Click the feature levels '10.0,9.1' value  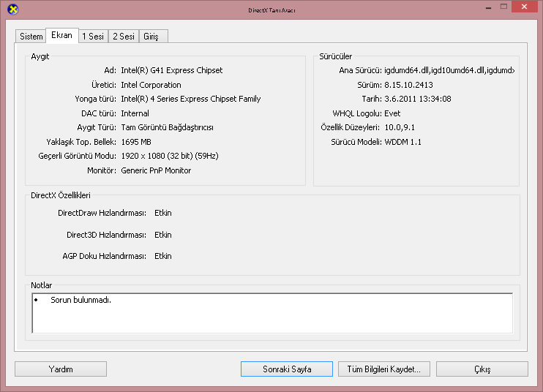point(400,128)
